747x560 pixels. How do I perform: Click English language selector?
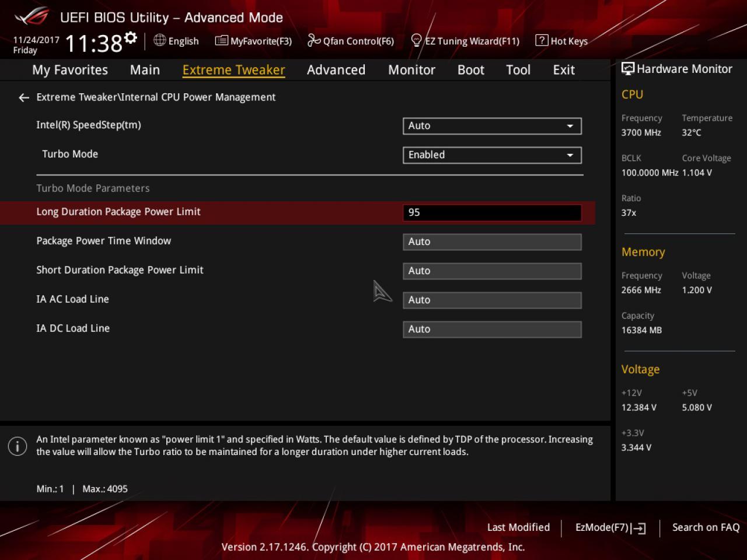(x=176, y=41)
